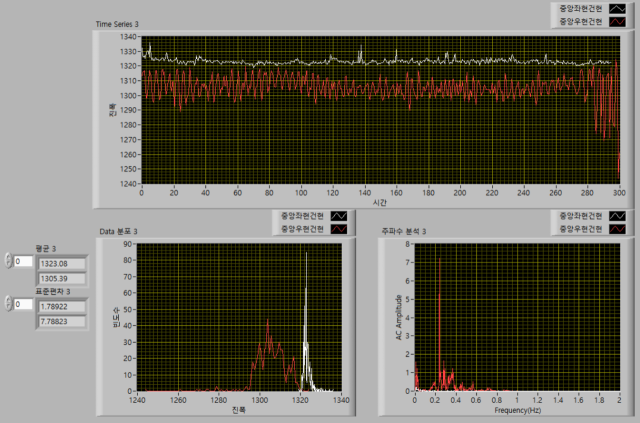640x423 pixels.
Task: Select the 1.78922 standard deviation field
Action: point(60,307)
